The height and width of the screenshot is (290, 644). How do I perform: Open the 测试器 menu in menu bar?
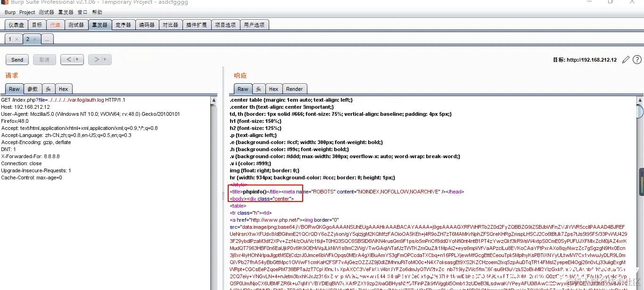47,12
